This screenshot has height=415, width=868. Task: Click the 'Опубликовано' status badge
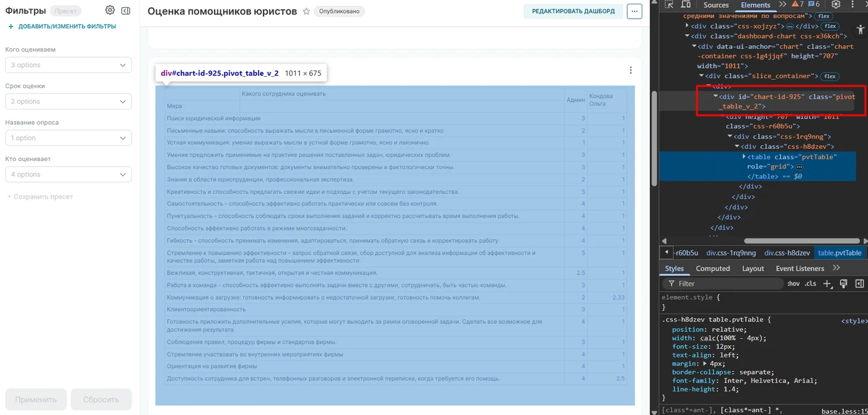click(x=339, y=11)
